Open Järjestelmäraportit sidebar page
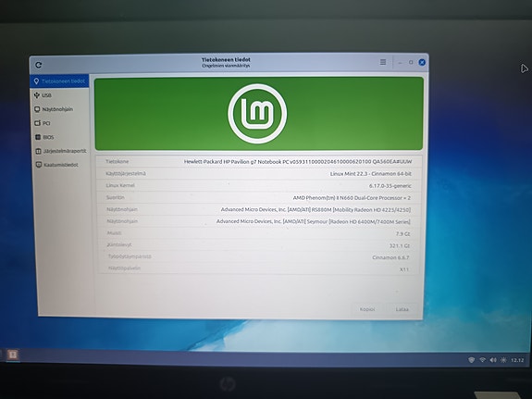This screenshot has height=399, width=532. coord(62,151)
